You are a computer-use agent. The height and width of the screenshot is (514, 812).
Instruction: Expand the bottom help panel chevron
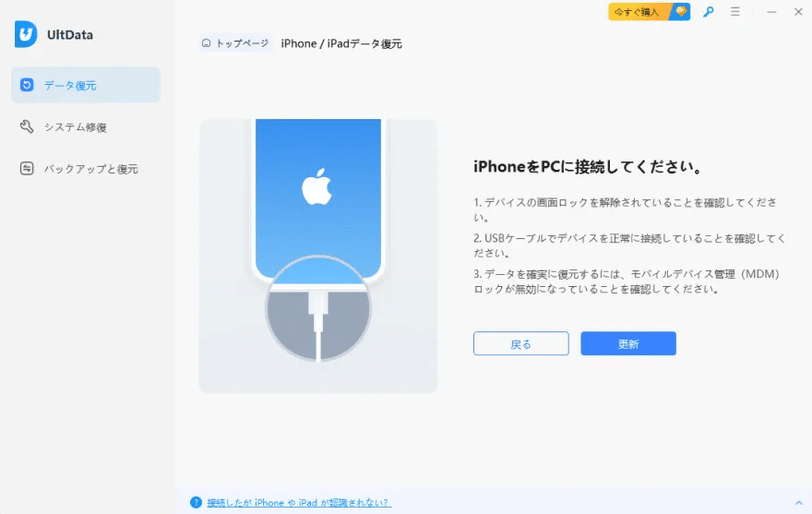pyautogui.click(x=798, y=503)
